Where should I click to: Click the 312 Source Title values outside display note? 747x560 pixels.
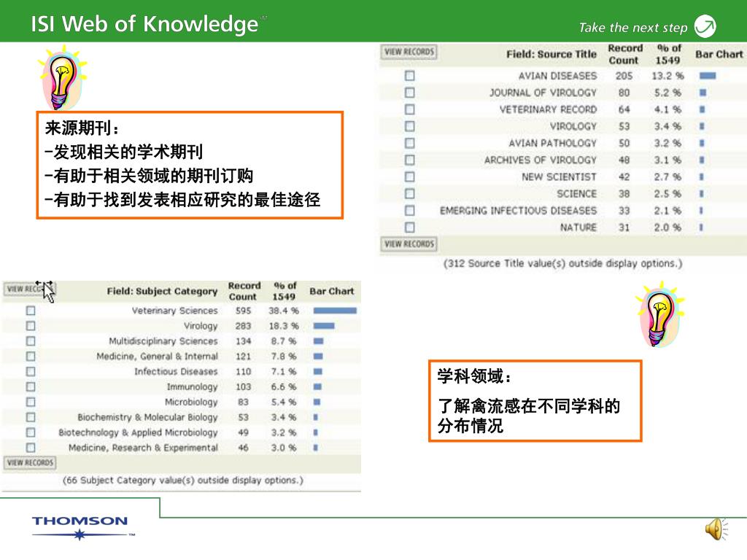[562, 263]
